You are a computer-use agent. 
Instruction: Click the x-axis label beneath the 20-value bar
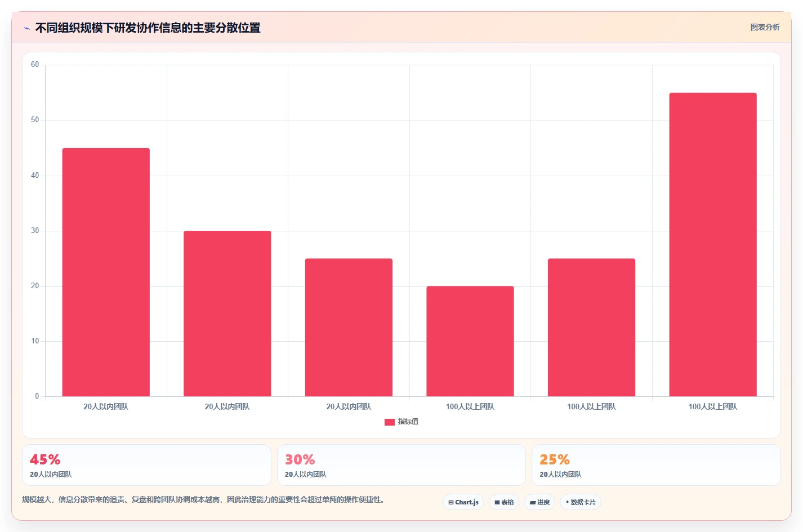470,406
